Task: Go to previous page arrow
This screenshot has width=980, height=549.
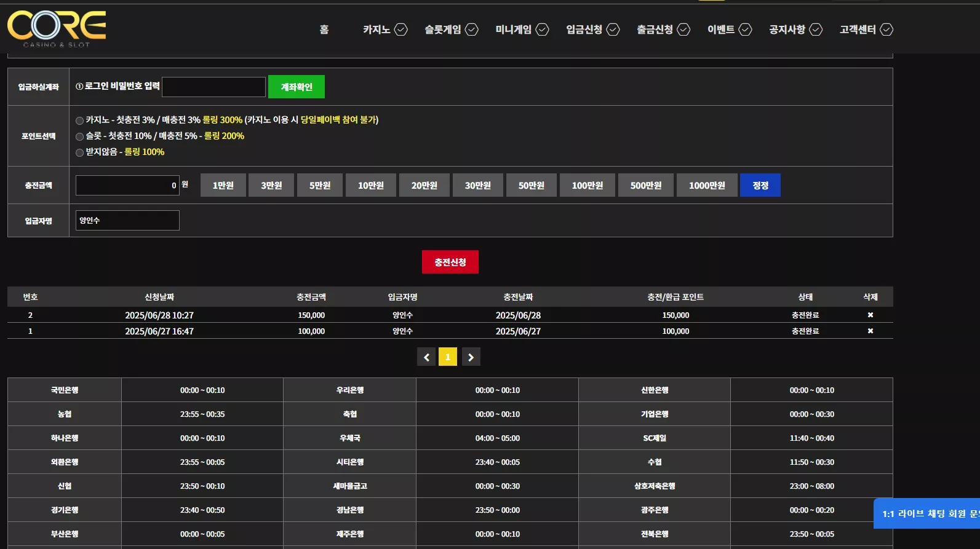Action: coord(426,357)
